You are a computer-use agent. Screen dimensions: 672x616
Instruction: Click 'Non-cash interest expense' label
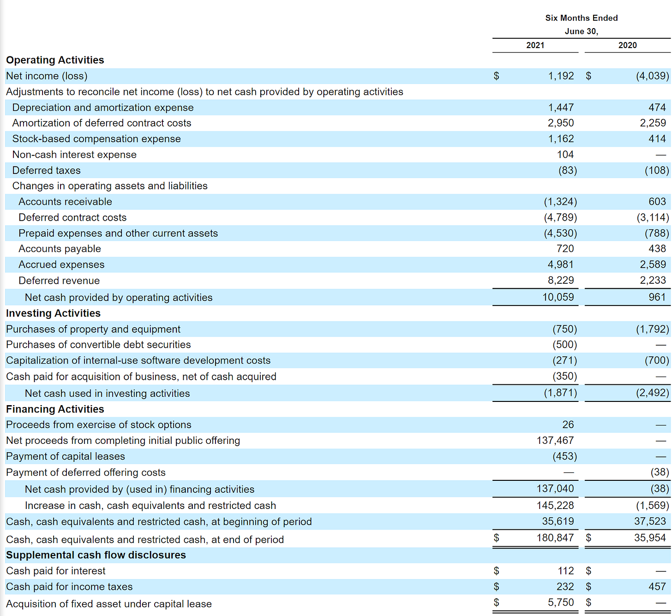74,155
